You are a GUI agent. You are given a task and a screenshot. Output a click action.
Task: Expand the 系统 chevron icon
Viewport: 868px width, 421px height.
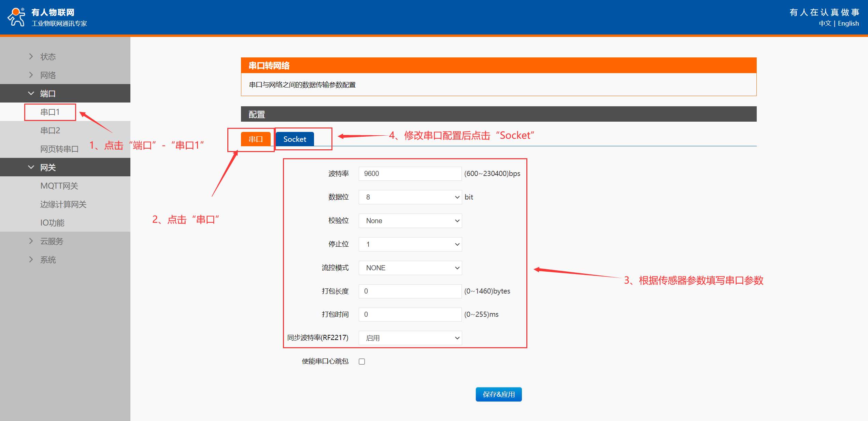click(31, 259)
